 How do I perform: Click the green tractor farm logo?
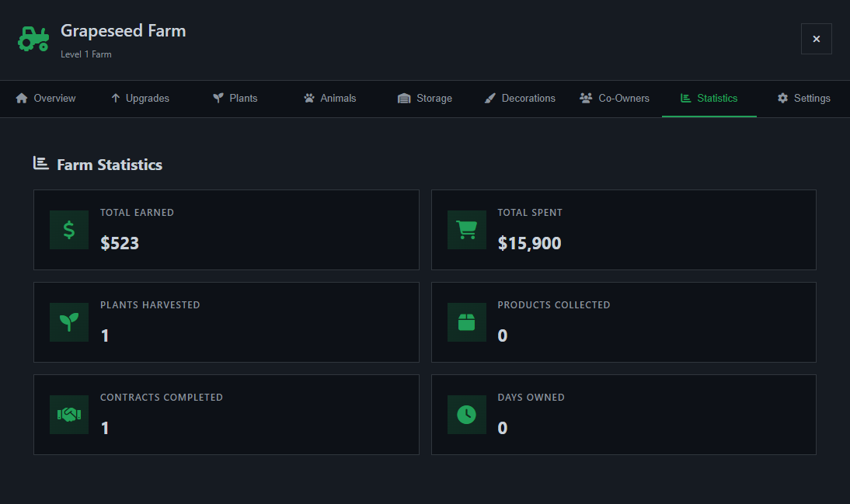tap(33, 38)
